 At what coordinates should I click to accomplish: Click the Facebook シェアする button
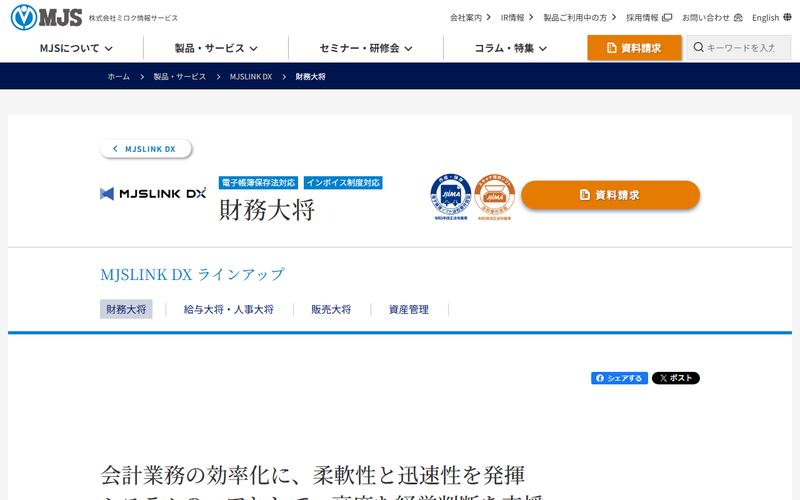tap(619, 378)
